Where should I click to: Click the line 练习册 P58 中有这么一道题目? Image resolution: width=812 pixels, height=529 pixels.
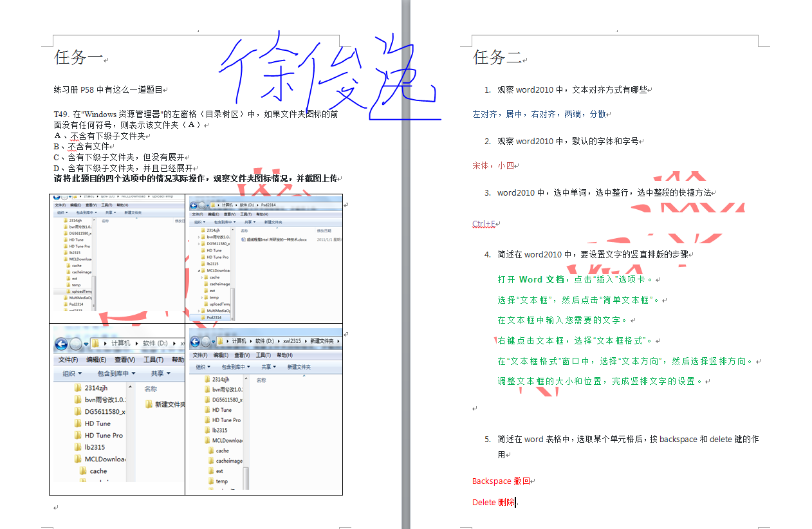[x=108, y=89]
